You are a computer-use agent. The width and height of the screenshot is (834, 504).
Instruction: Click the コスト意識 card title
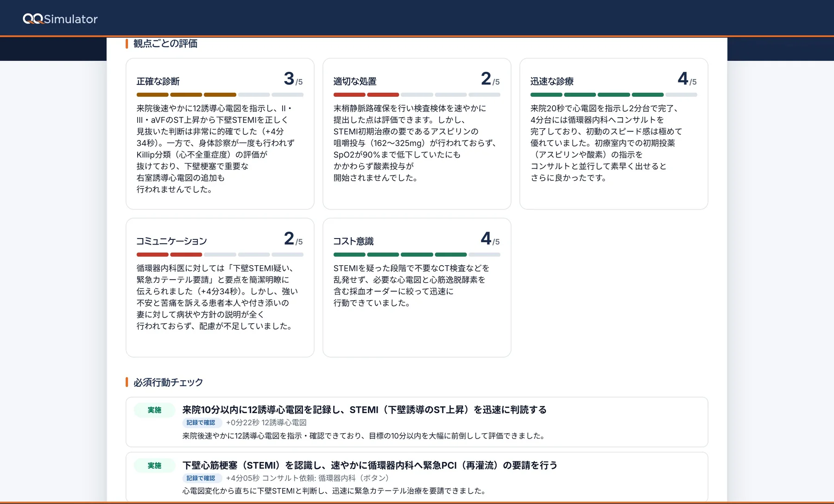click(354, 241)
